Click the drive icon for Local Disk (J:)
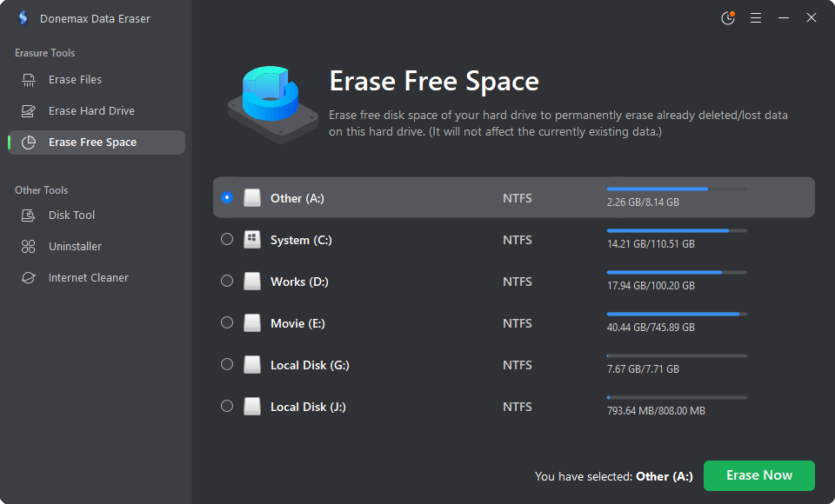Screen dimensions: 835x504 click(252, 406)
